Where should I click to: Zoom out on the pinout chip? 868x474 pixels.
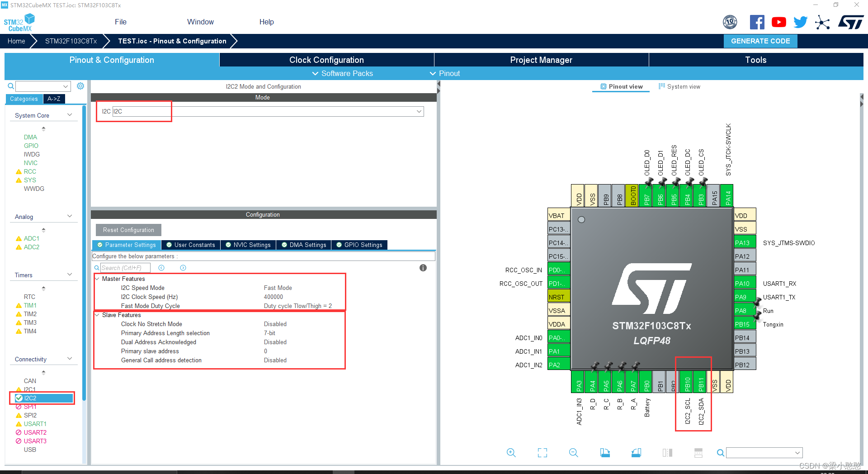click(x=574, y=453)
